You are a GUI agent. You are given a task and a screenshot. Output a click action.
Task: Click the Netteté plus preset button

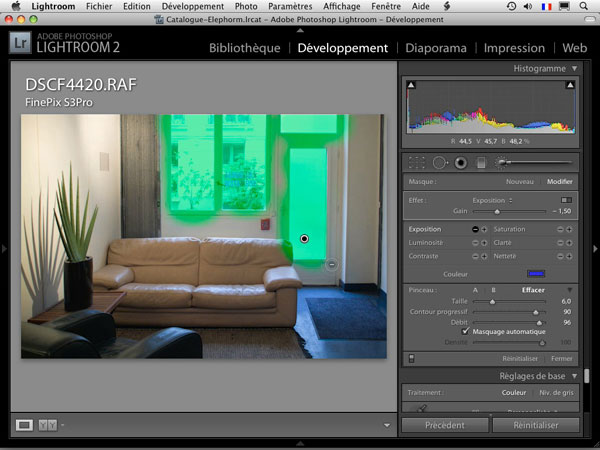click(569, 256)
